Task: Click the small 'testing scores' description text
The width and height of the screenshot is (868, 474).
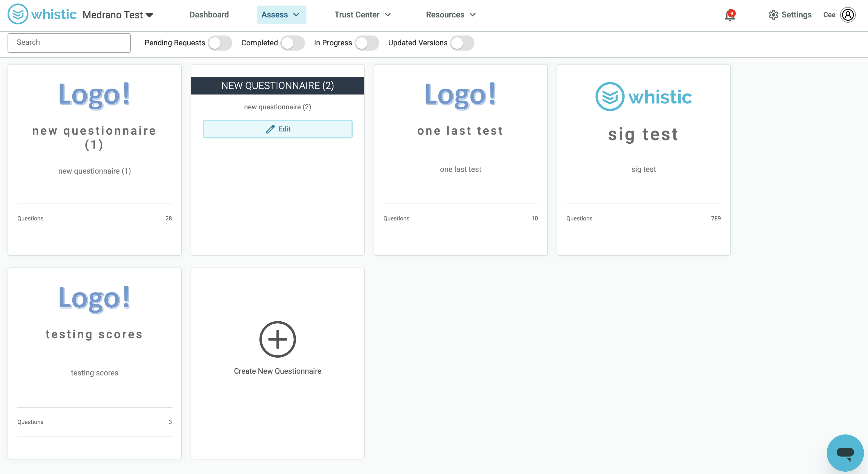Action: point(94,373)
